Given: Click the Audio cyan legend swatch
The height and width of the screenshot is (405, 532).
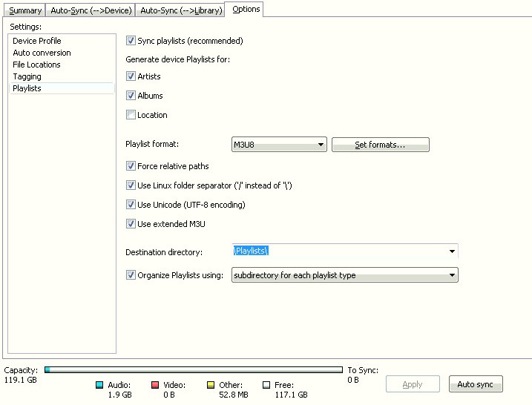Looking at the screenshot, I should tap(99, 385).
